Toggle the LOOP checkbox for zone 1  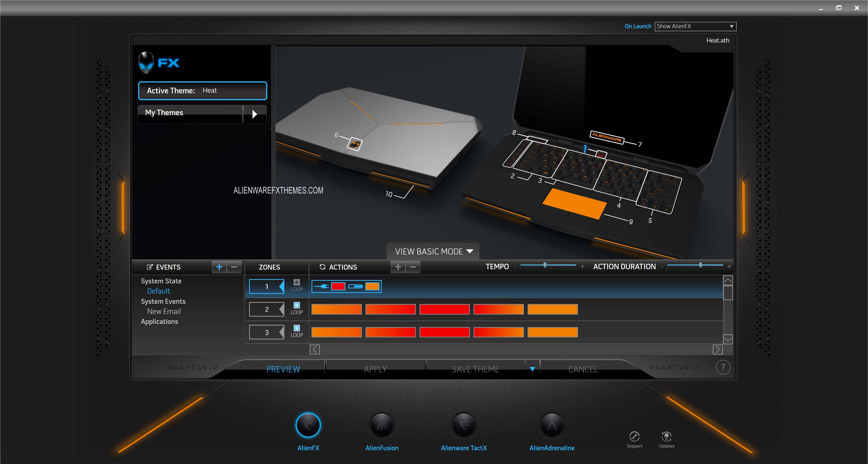(x=297, y=282)
